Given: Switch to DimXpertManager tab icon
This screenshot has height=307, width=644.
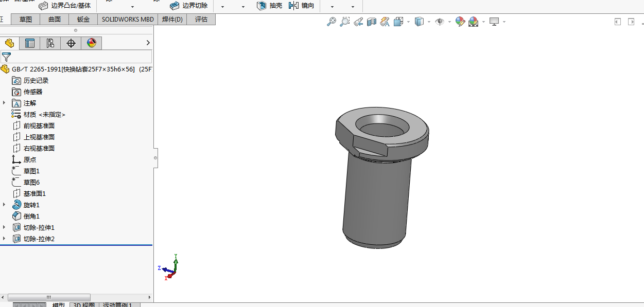Looking at the screenshot, I should click(71, 43).
